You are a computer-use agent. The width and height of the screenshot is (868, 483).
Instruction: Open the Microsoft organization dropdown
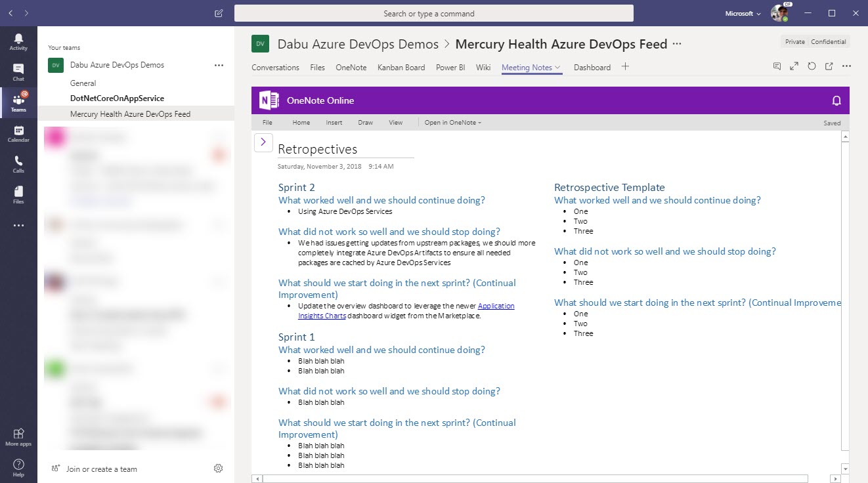[743, 13]
